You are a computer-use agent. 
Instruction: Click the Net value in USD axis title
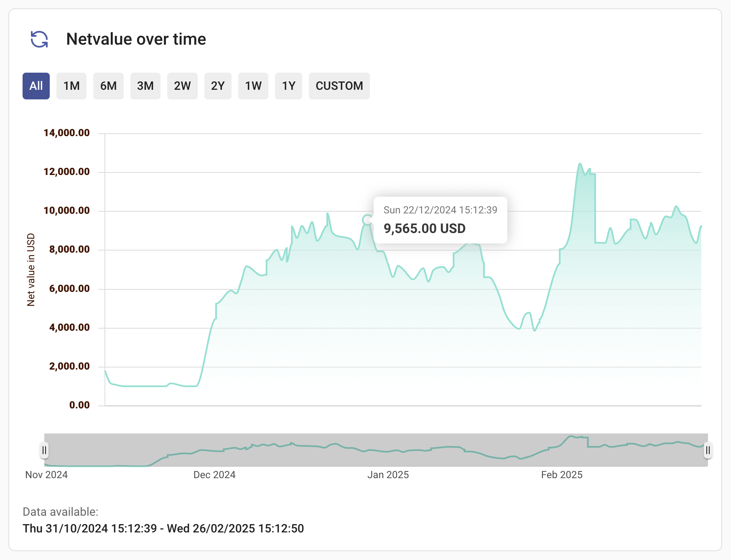click(x=31, y=270)
